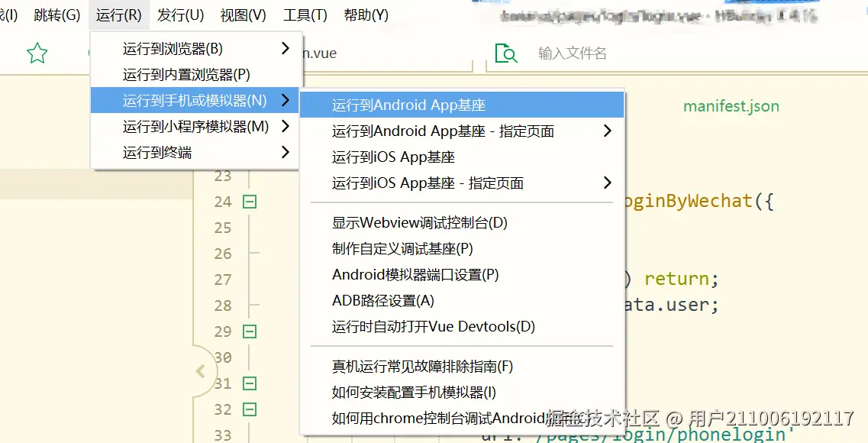The width and height of the screenshot is (868, 443).
Task: Choose 制作自定义调试基座(P)
Action: [x=462, y=249]
